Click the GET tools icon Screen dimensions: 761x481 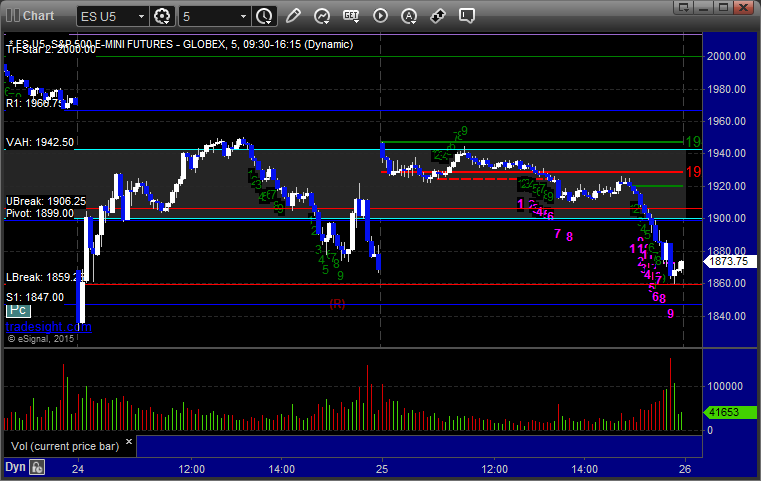click(x=351, y=16)
